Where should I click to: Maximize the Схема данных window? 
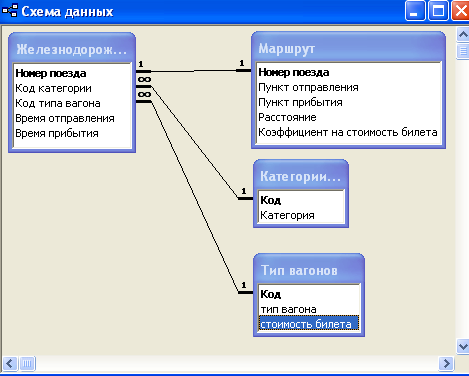tap(438, 11)
